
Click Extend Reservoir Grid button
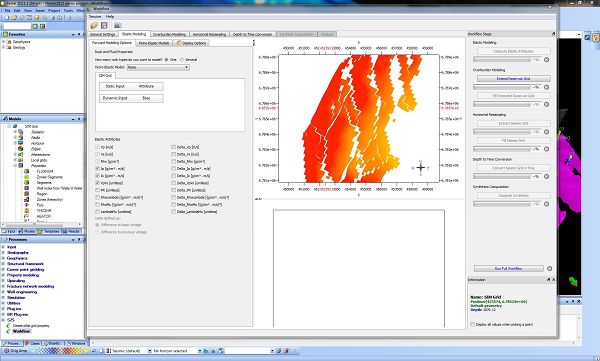(514, 78)
